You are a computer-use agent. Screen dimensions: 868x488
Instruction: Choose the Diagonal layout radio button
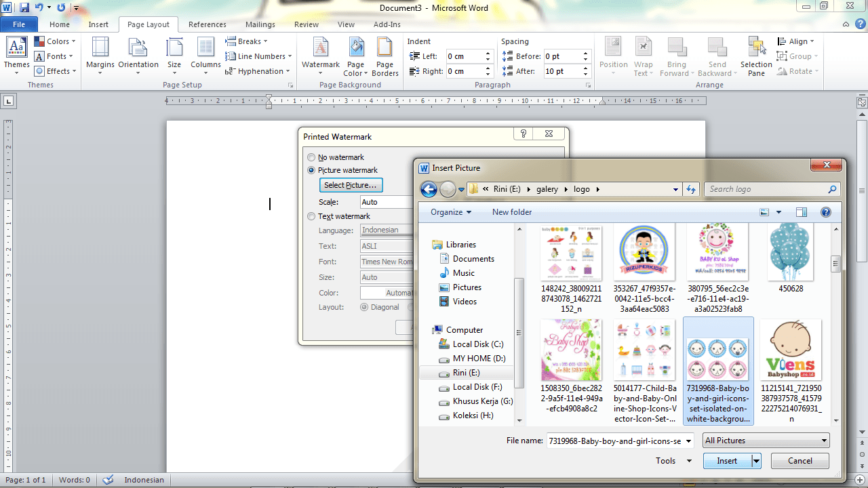tap(365, 306)
